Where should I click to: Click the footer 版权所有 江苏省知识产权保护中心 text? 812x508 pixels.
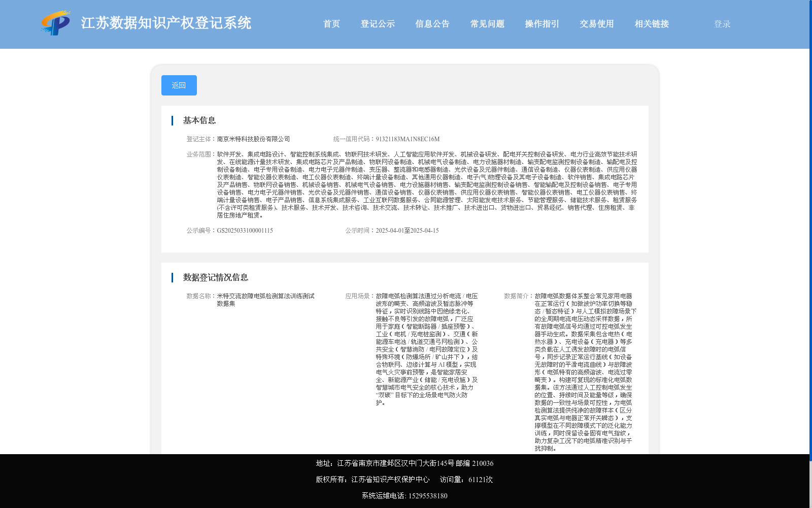coord(373,480)
